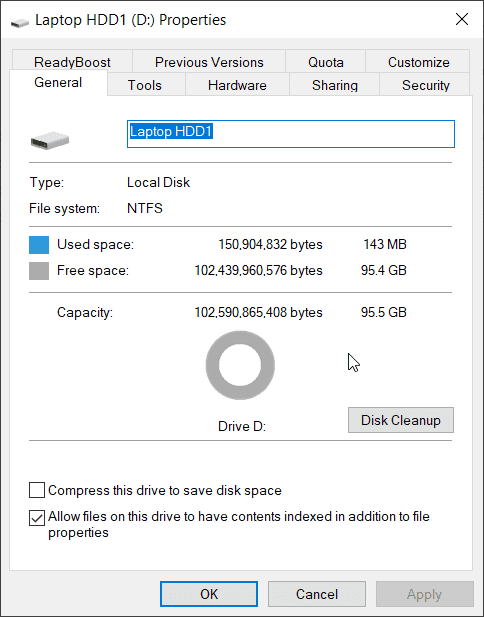Close the Properties dialog with X
The image size is (484, 617).
462,19
